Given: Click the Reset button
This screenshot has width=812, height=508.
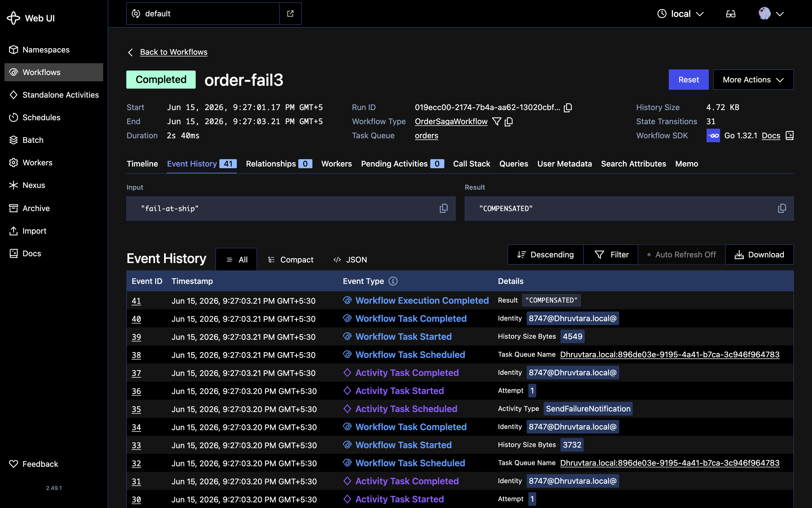Looking at the screenshot, I should pyautogui.click(x=689, y=80).
